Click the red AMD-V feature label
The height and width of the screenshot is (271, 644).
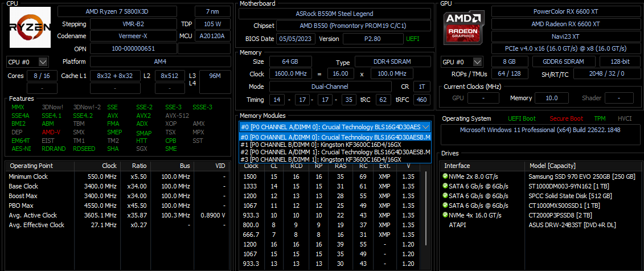tap(51, 132)
